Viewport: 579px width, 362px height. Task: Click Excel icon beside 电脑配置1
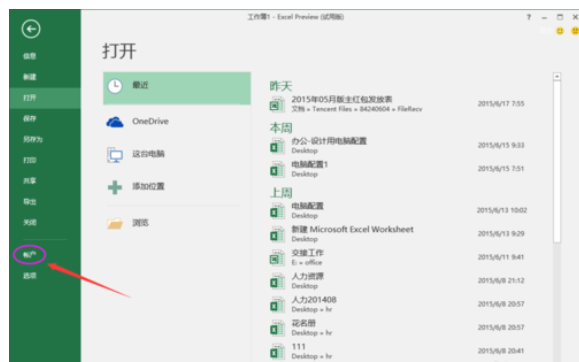tap(277, 169)
